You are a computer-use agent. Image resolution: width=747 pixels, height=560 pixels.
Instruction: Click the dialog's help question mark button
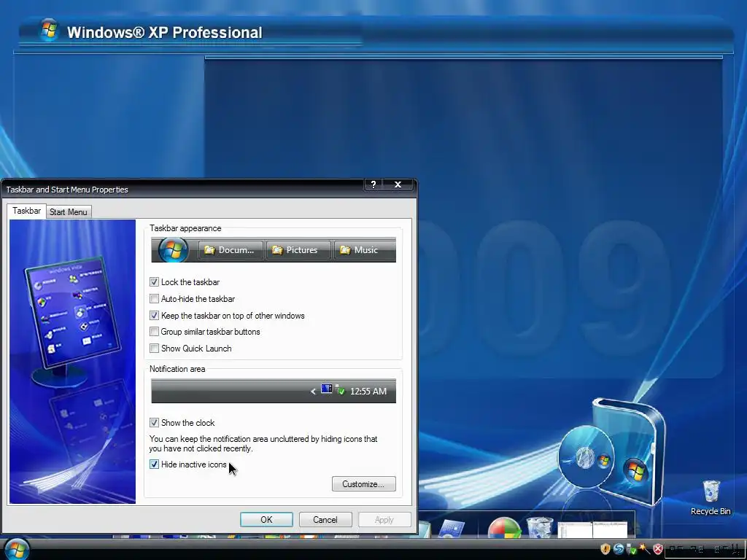(x=373, y=184)
